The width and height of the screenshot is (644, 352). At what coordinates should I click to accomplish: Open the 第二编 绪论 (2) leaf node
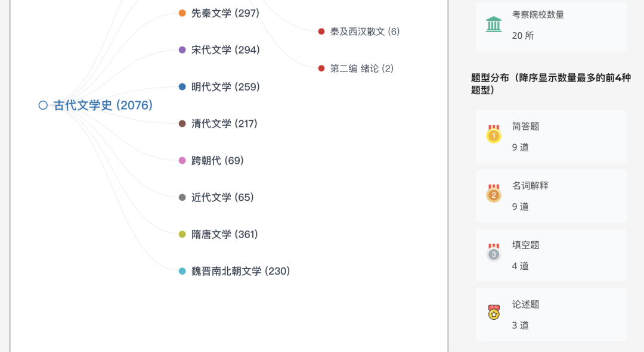(362, 68)
